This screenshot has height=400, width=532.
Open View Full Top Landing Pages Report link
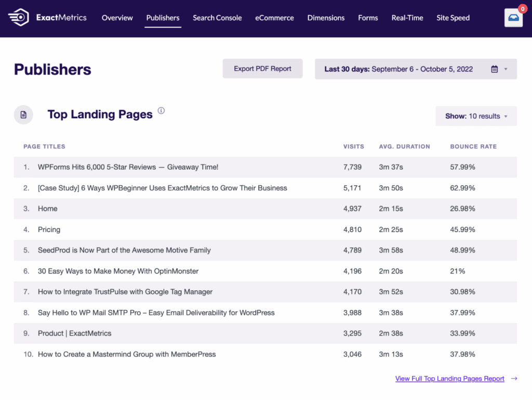coord(449,378)
